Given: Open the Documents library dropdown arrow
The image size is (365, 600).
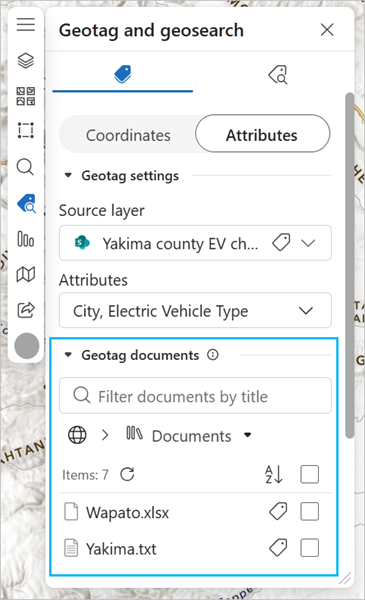Looking at the screenshot, I should pyautogui.click(x=248, y=435).
